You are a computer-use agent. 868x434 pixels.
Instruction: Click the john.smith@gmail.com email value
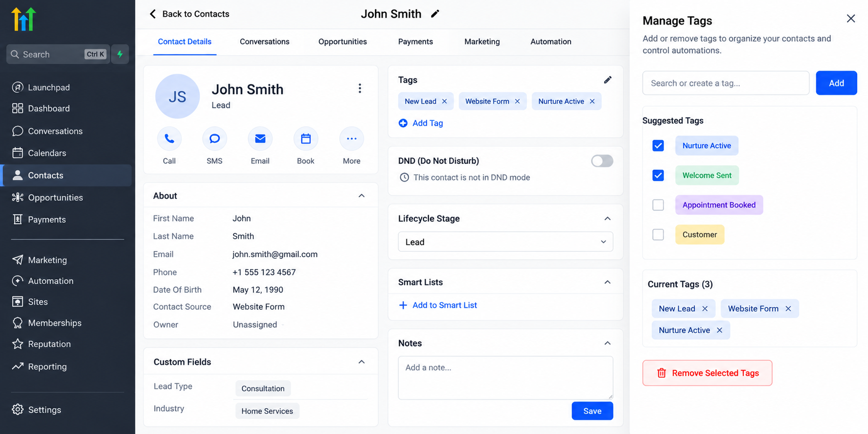(275, 254)
